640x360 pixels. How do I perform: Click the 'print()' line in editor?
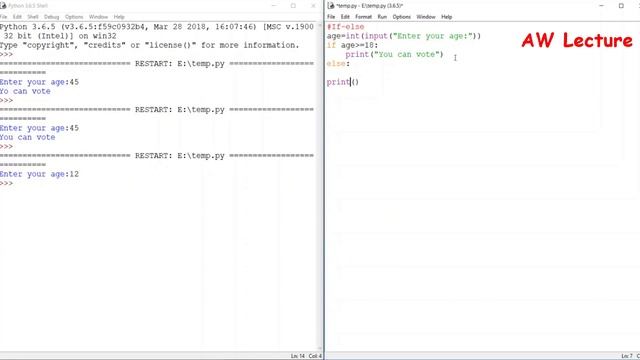(342, 82)
